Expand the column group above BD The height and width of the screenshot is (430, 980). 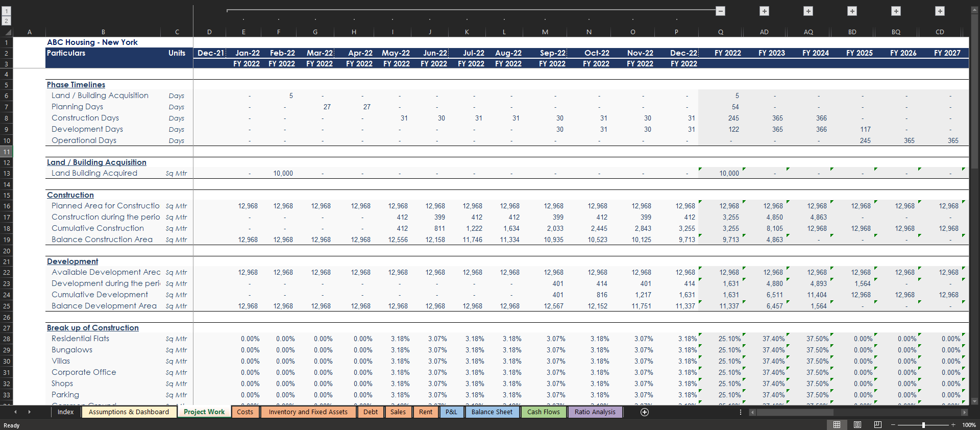[852, 11]
